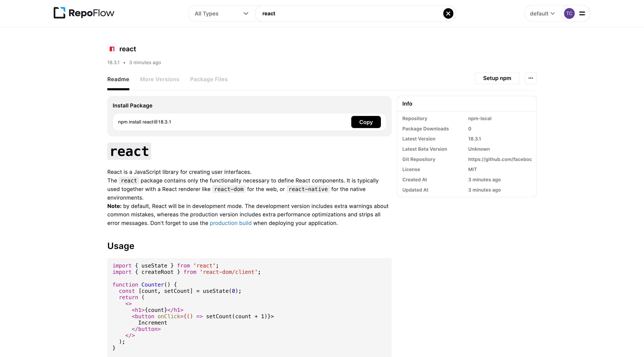Click the Setup npm button
Screen dimensions: 644x357
(497, 78)
